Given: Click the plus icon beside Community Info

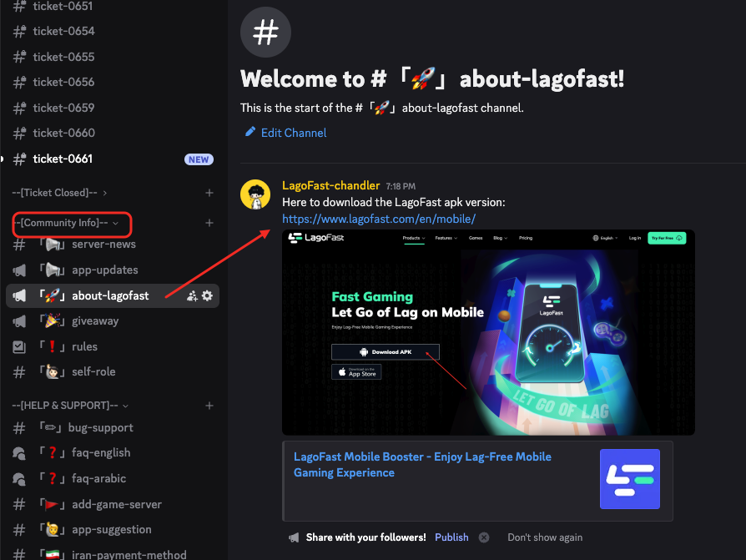Looking at the screenshot, I should (x=209, y=223).
